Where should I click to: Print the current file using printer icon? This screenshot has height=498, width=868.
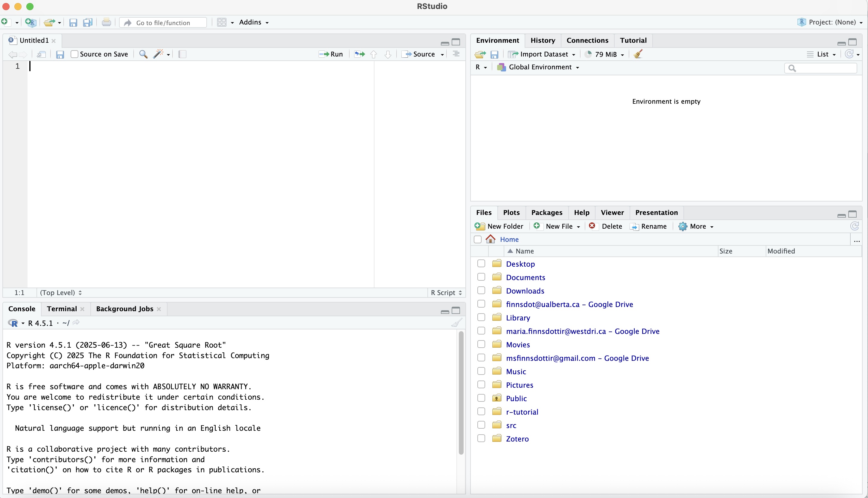(x=106, y=22)
